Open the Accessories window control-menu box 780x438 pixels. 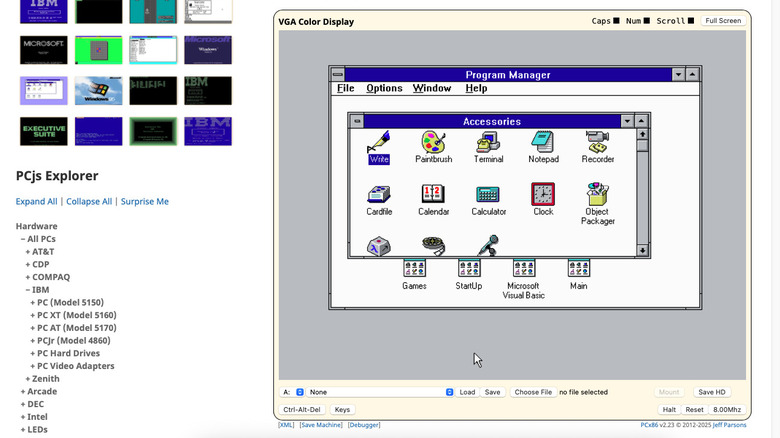(x=357, y=121)
